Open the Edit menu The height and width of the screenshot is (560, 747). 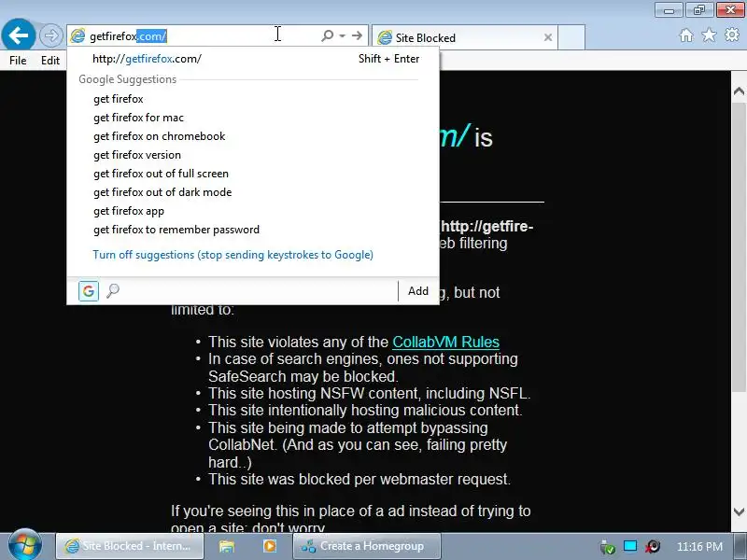coord(50,61)
